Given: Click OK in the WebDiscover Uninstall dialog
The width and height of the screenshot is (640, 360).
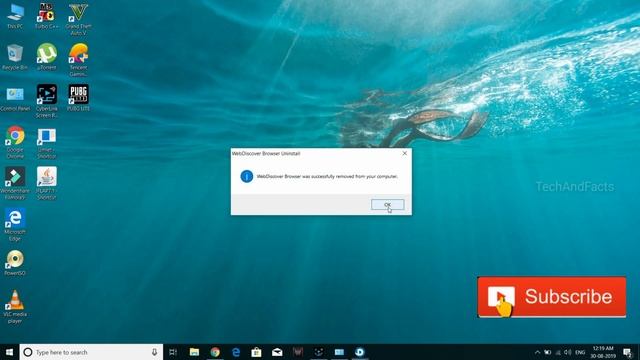Looking at the screenshot, I should coord(387,204).
